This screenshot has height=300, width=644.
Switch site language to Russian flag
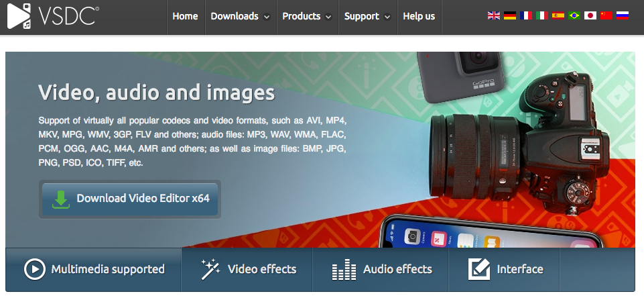pos(623,15)
